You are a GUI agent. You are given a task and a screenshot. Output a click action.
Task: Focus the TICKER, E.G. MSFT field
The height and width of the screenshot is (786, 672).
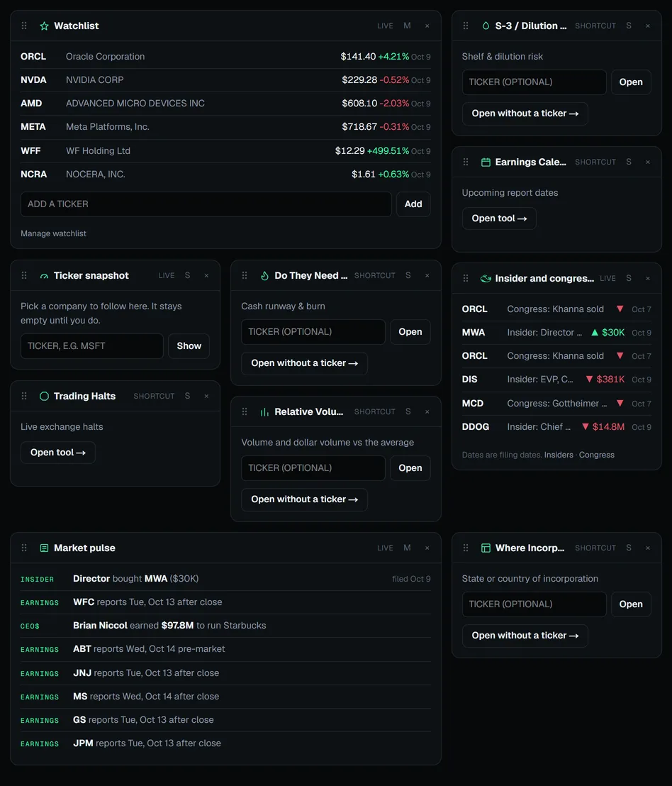[x=92, y=346]
